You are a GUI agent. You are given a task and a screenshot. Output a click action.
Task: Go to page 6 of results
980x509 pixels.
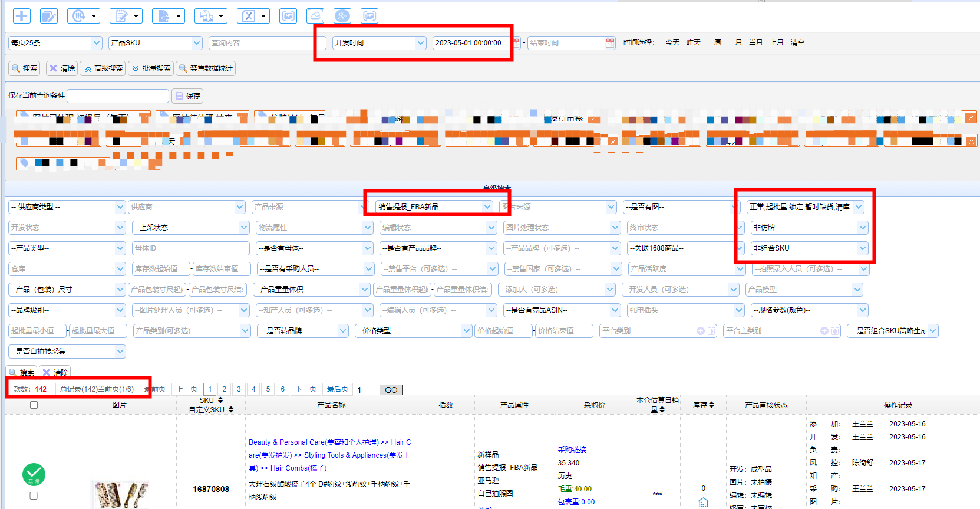[x=283, y=389]
